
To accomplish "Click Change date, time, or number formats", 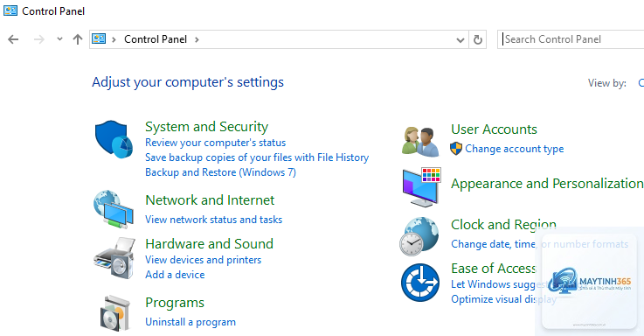I will pyautogui.click(x=539, y=244).
